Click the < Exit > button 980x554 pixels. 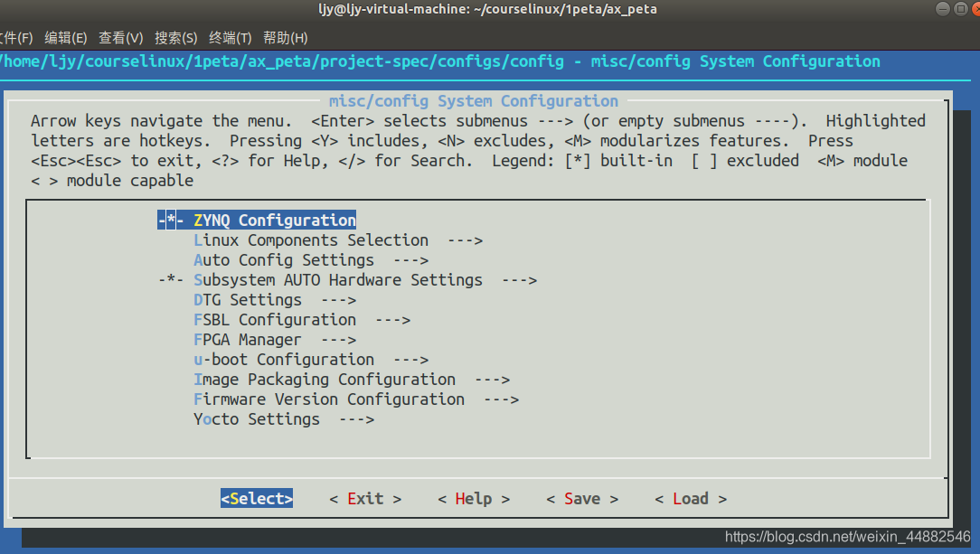point(364,498)
